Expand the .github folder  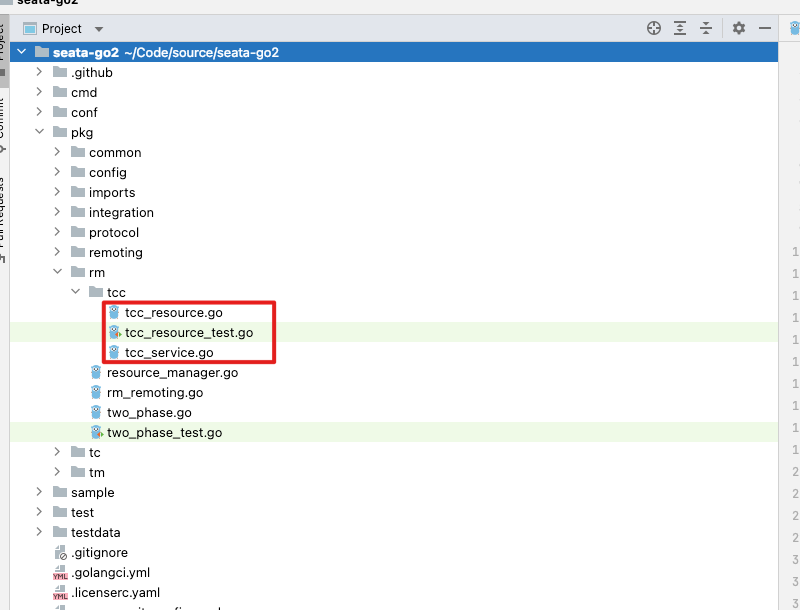point(39,72)
